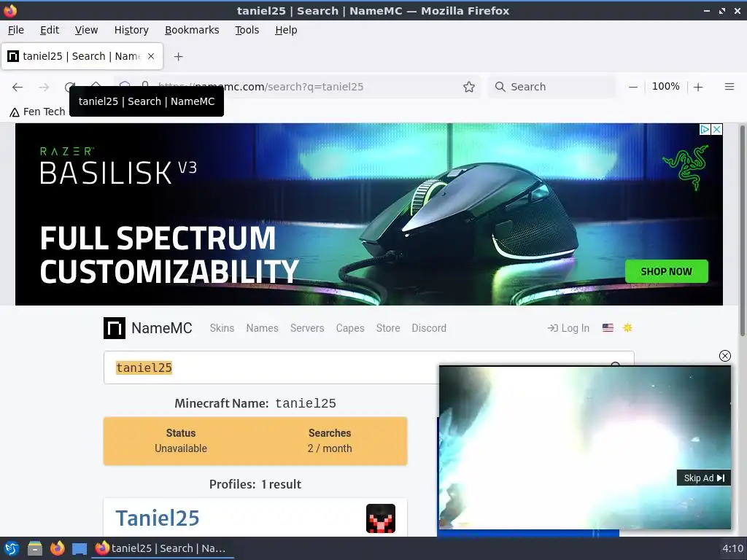Open the NameMC Store link
Viewport: 747px width, 560px height.
(x=388, y=328)
